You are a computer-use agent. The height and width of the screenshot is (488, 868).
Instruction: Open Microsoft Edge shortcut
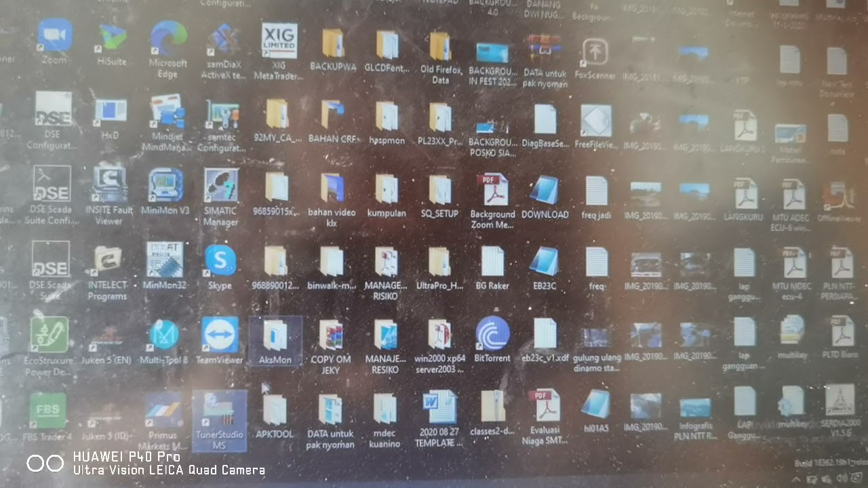[168, 49]
